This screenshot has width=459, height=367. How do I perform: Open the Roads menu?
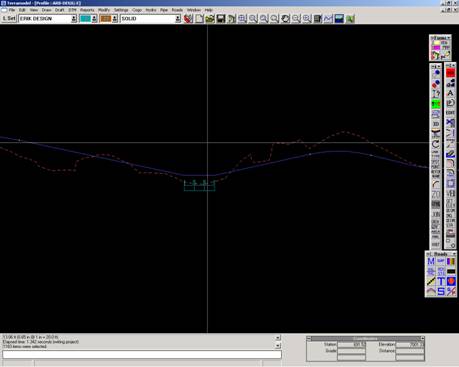177,10
